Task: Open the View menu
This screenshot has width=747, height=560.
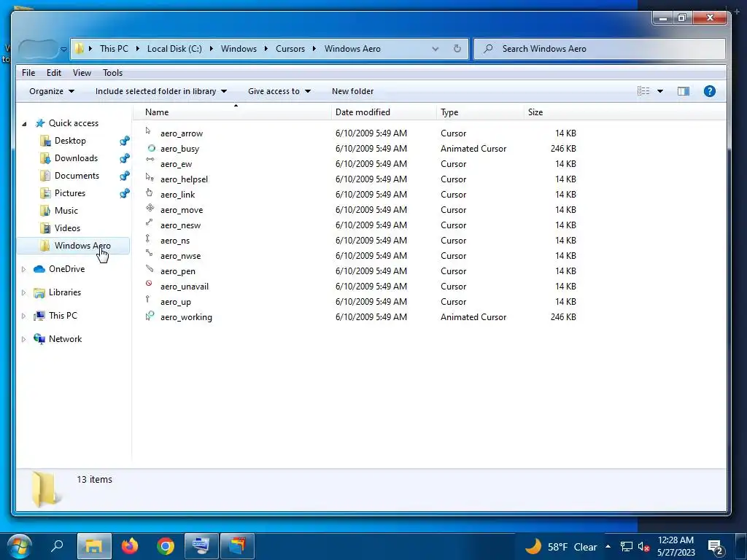Action: pyautogui.click(x=82, y=73)
